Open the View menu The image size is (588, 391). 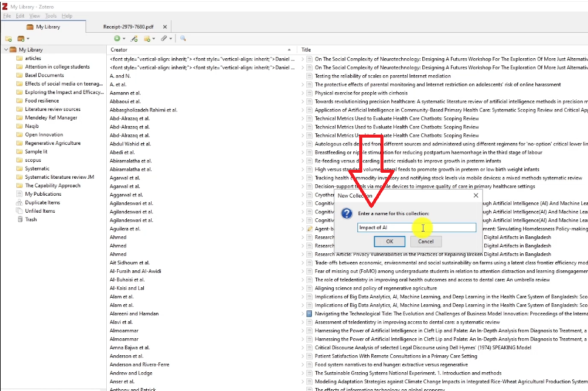tap(35, 16)
